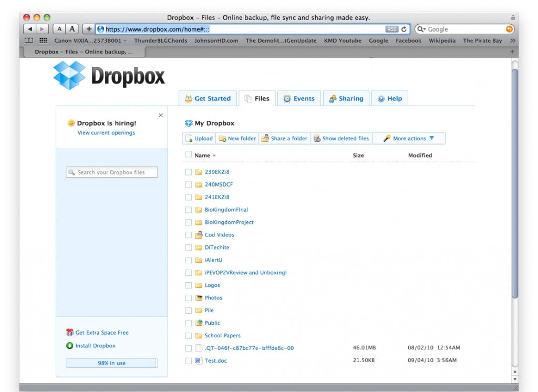Open the Sharing tab
Viewport: 538px width, 392px height.
tap(346, 98)
